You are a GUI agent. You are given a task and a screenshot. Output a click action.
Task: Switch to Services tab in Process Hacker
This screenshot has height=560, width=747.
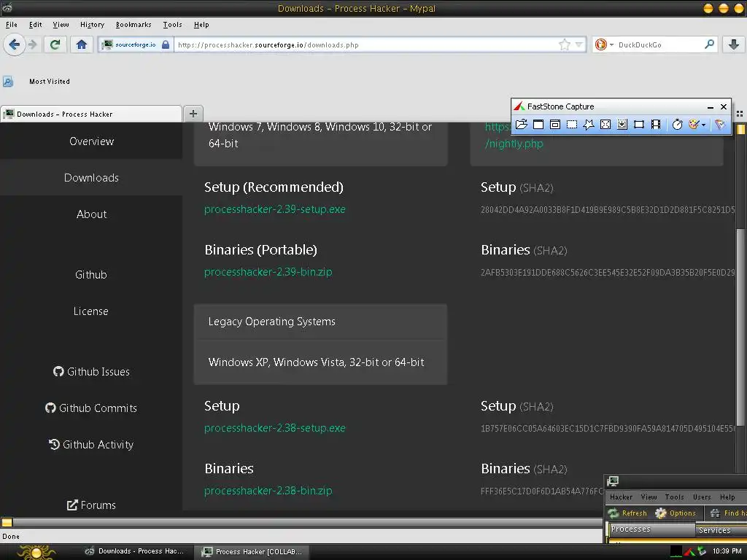[721, 530]
